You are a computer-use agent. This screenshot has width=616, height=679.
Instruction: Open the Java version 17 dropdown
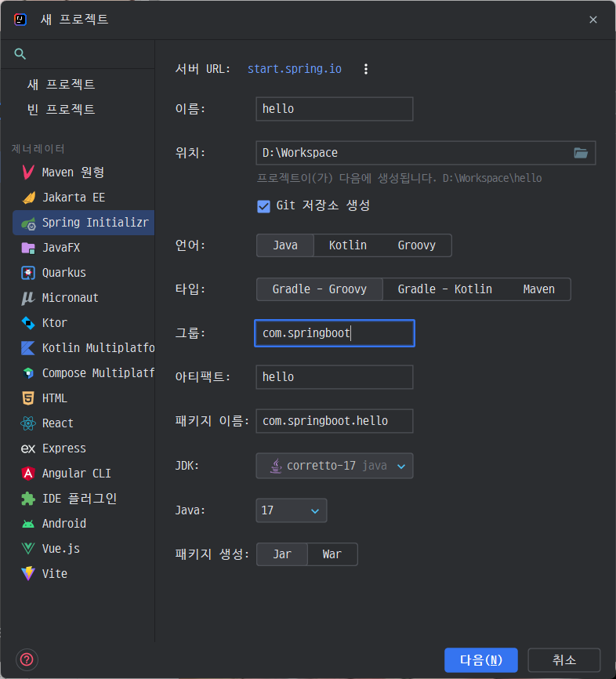(292, 510)
